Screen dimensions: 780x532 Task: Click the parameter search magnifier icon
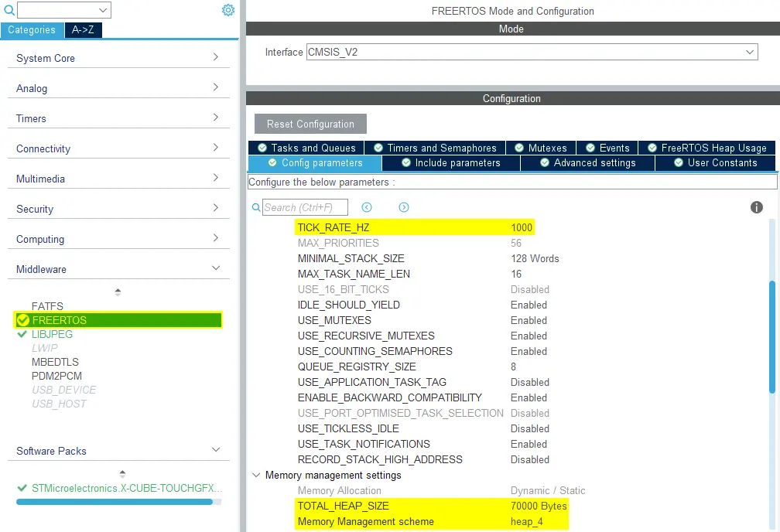pos(256,207)
